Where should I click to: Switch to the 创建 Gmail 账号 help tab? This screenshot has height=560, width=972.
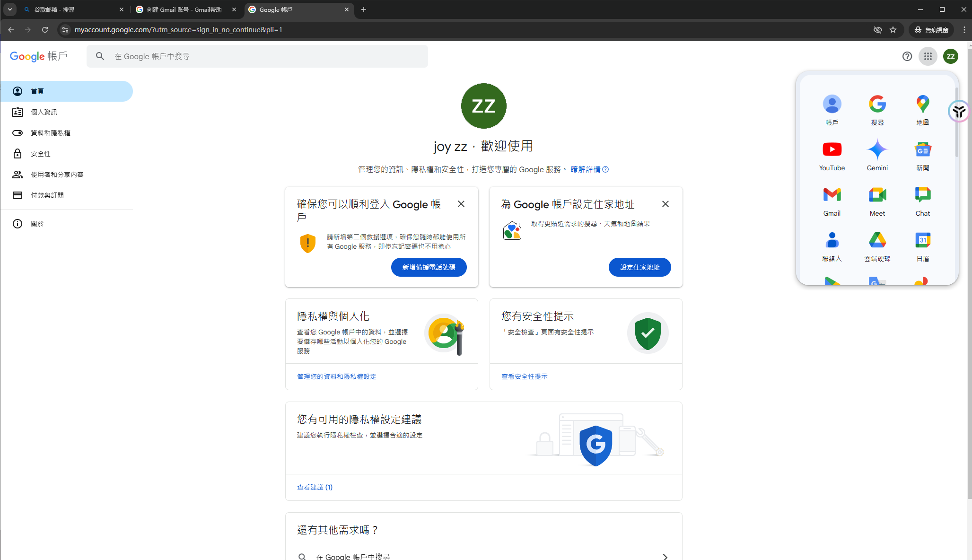(x=185, y=9)
